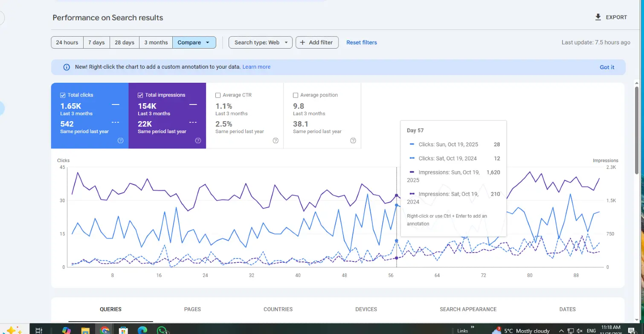The image size is (644, 334).
Task: Open Microsoft Edge from the taskbar
Action: (142, 330)
